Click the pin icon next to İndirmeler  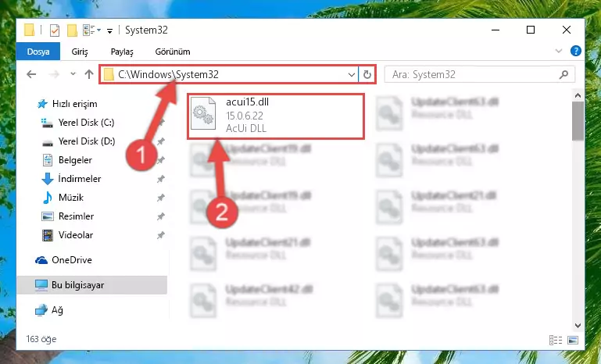point(160,179)
